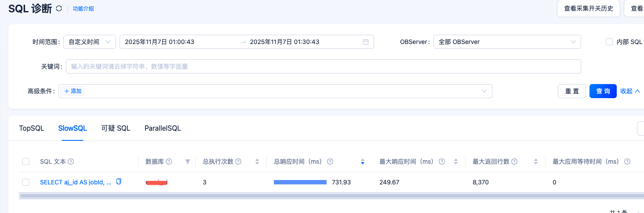644x213 pixels.
Task: Switch to the TopSQL tab
Action: (x=32, y=128)
